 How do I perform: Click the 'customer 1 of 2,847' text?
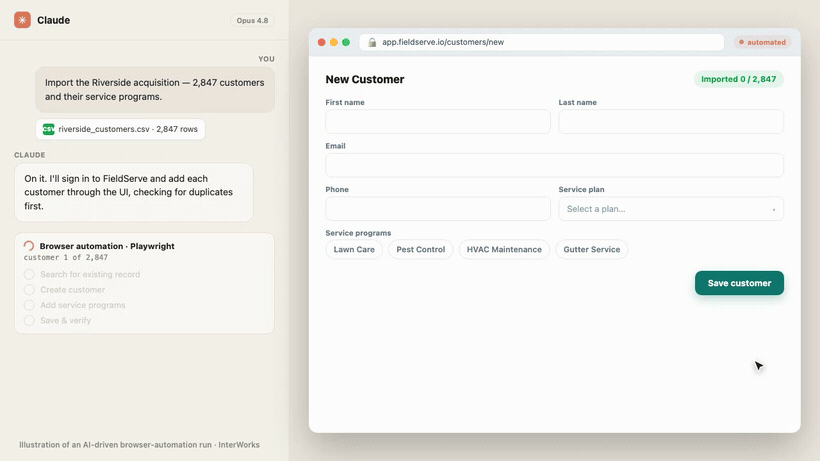66,258
